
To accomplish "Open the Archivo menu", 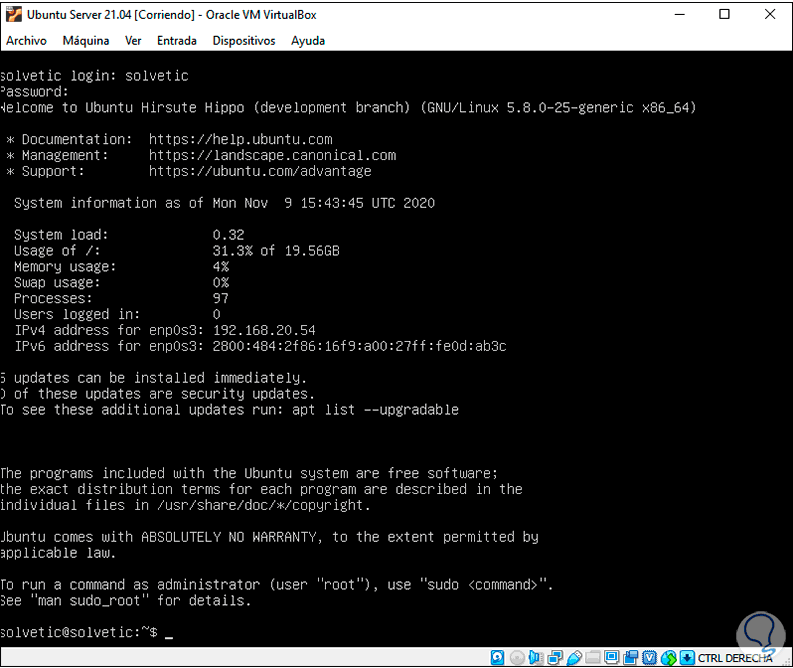I will pyautogui.click(x=26, y=40).
